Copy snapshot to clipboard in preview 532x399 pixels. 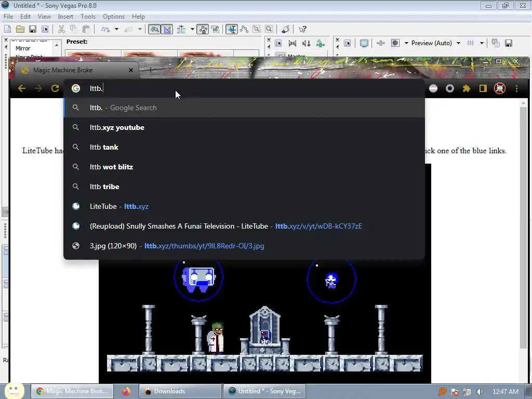coord(496,43)
